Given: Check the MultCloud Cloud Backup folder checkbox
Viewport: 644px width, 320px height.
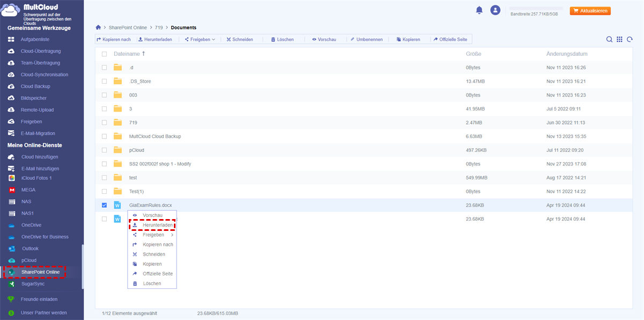Looking at the screenshot, I should (104, 136).
